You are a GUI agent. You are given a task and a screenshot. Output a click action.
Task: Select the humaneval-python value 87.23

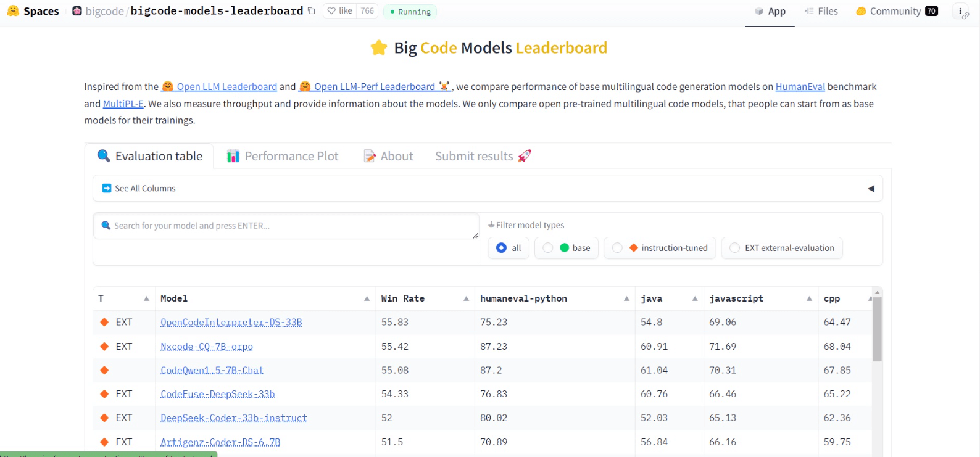click(x=494, y=347)
